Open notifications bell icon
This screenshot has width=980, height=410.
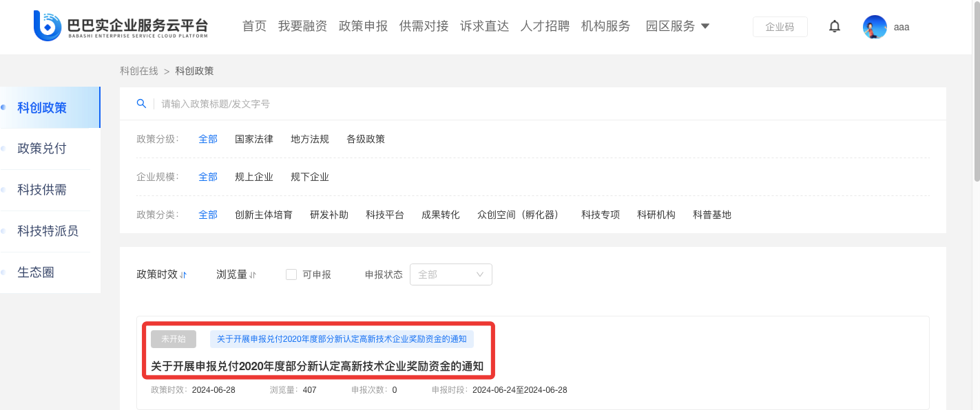[835, 27]
